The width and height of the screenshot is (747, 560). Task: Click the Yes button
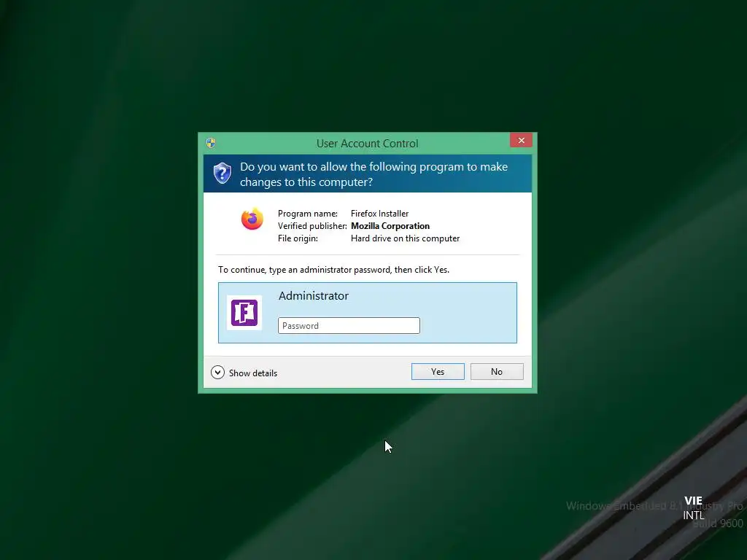click(438, 372)
